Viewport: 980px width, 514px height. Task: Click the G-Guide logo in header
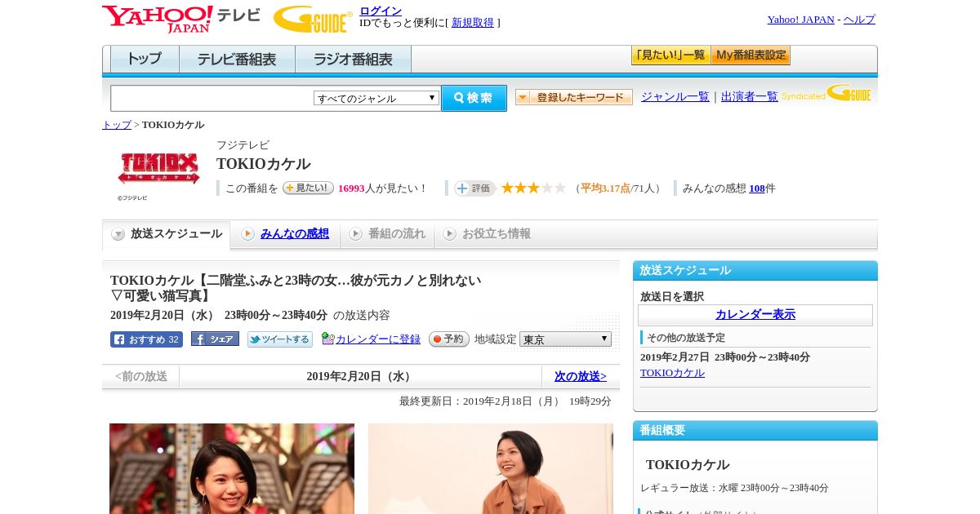313,19
